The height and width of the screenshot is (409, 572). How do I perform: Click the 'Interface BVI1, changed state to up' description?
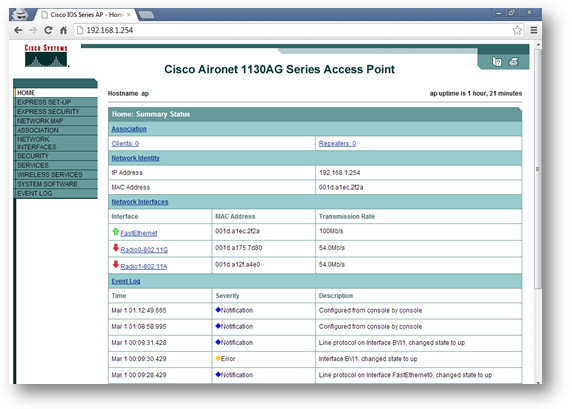[x=368, y=359]
